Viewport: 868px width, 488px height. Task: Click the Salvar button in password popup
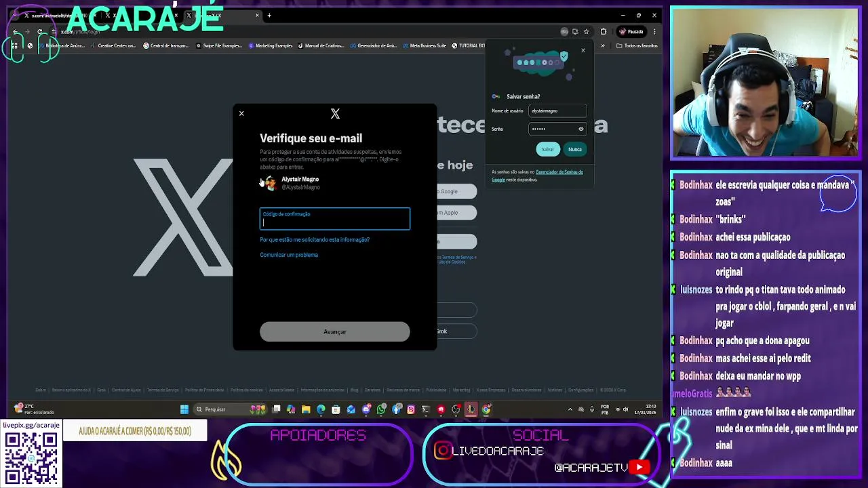pyautogui.click(x=548, y=149)
